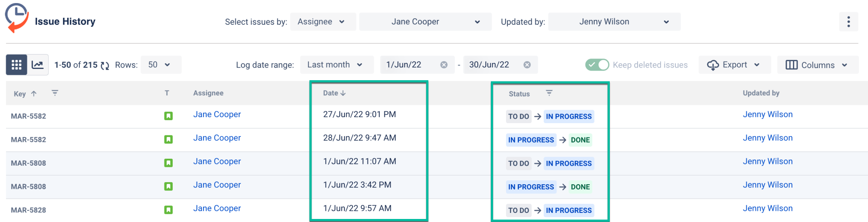Click the 1/Jun/22 start date field
This screenshot has width=868, height=222.
point(417,65)
